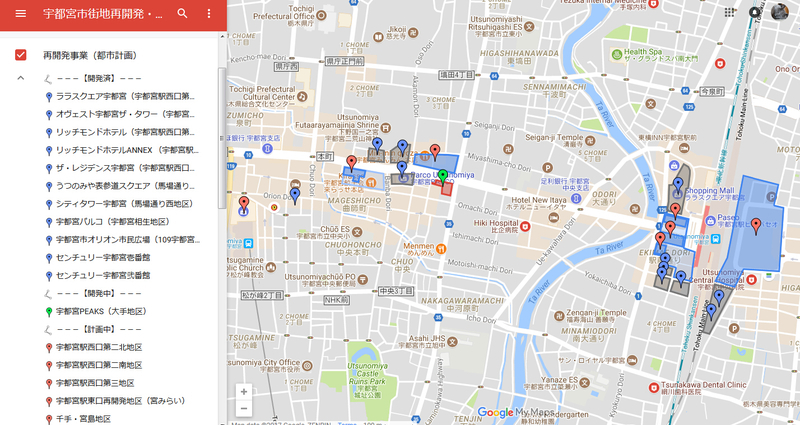Zoom in the map with plus button

click(244, 392)
